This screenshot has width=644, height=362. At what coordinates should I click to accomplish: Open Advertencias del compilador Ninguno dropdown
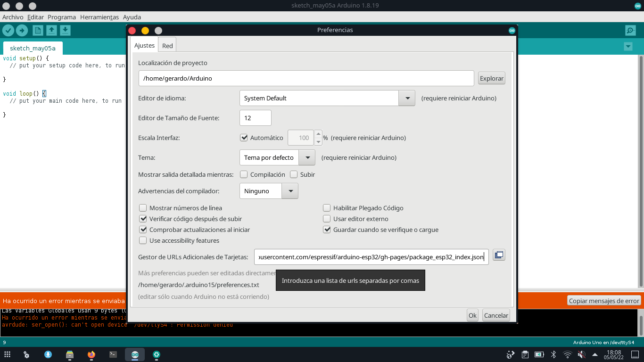pyautogui.click(x=269, y=191)
